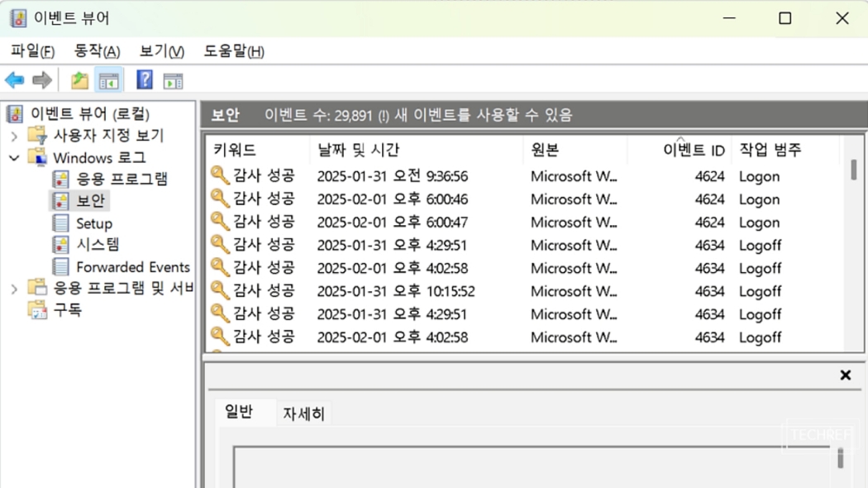Click event ID 4624 of 오후 6:00:46 row
The width and height of the screenshot is (868, 488).
point(709,199)
